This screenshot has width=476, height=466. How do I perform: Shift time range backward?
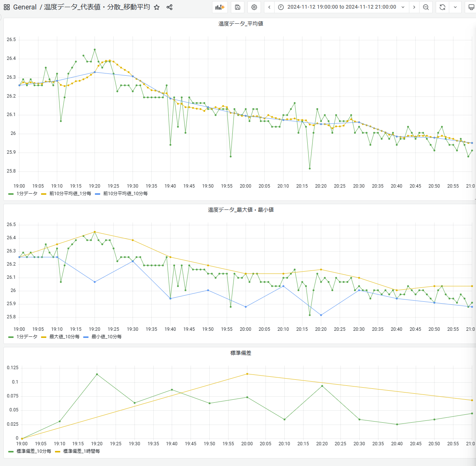[269, 7]
